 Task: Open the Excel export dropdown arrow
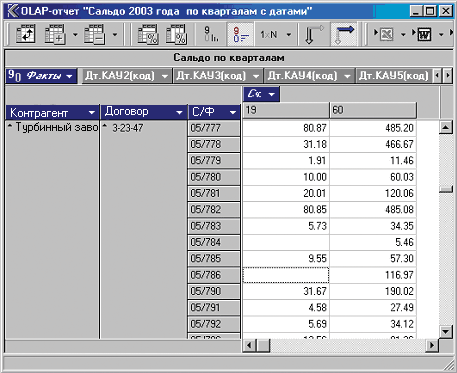coord(403,34)
